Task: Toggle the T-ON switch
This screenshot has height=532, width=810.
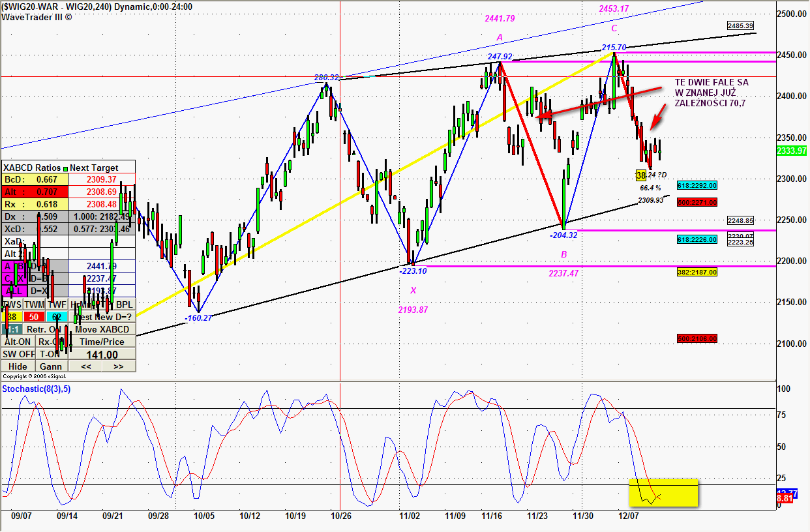Action: [51, 354]
